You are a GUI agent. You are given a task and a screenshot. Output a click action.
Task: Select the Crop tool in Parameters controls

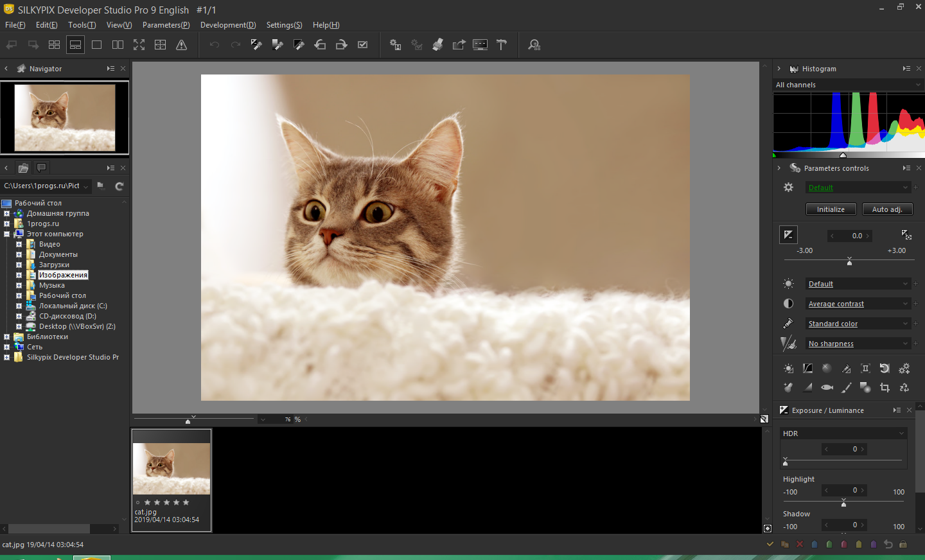point(885,388)
